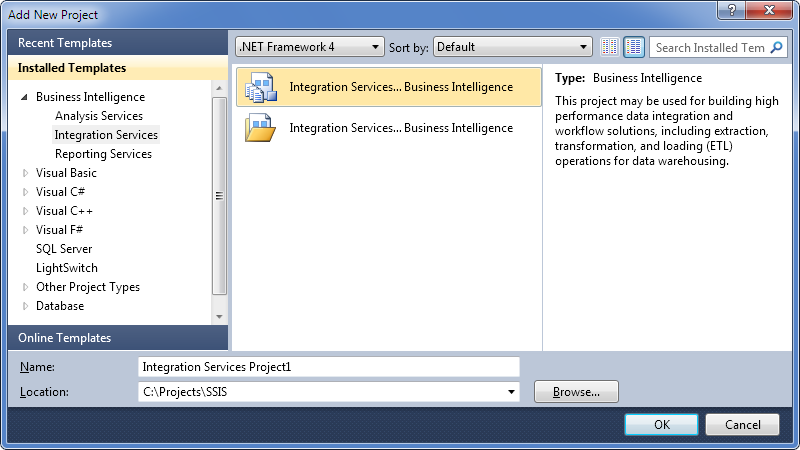Click the tree scrollbar down arrow

point(219,316)
